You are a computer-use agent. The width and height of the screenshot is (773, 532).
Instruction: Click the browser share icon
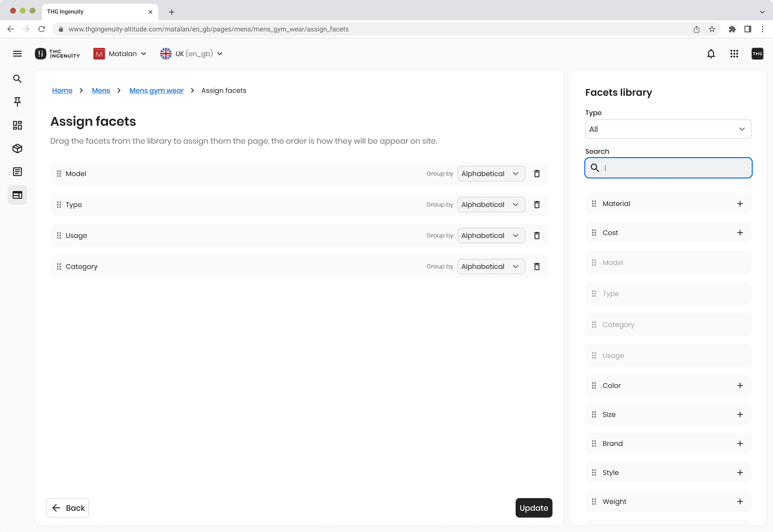[696, 29]
